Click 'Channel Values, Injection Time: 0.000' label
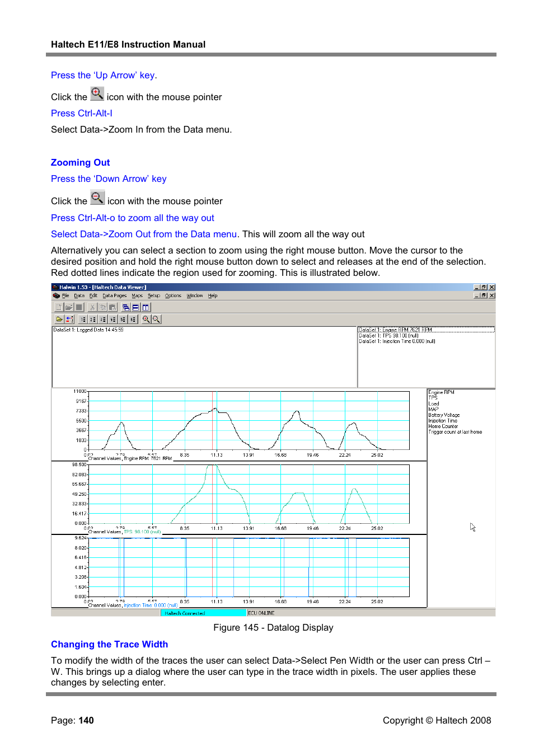This screenshot has width=534, height=756. [133, 605]
